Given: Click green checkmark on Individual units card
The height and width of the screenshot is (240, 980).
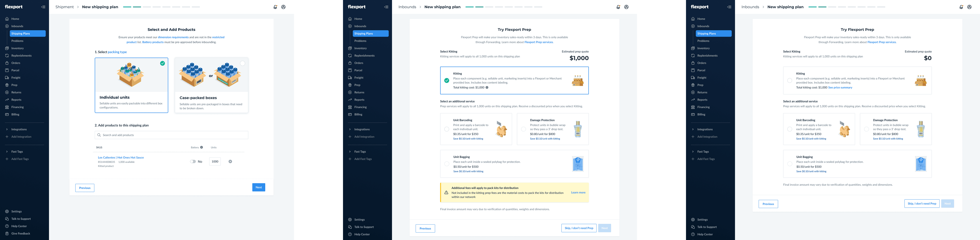Looking at the screenshot, I should (x=162, y=63).
